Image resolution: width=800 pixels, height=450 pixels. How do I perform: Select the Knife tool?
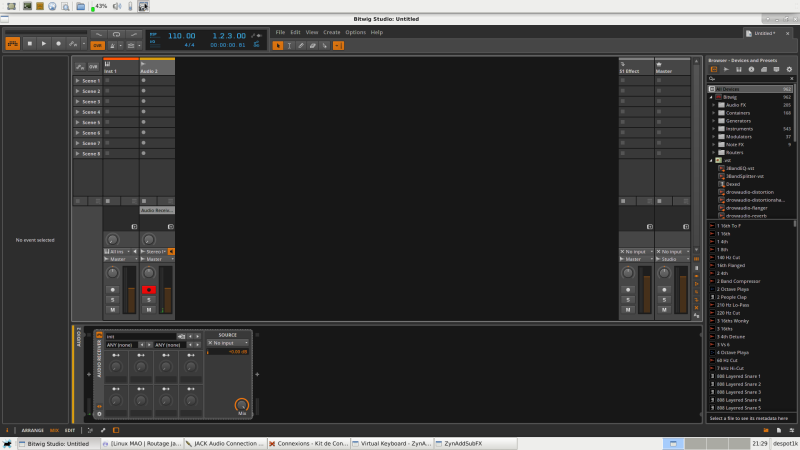click(x=324, y=45)
